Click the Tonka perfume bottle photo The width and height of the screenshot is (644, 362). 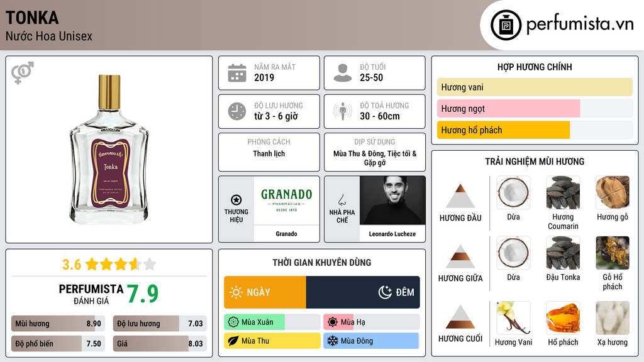click(x=109, y=150)
